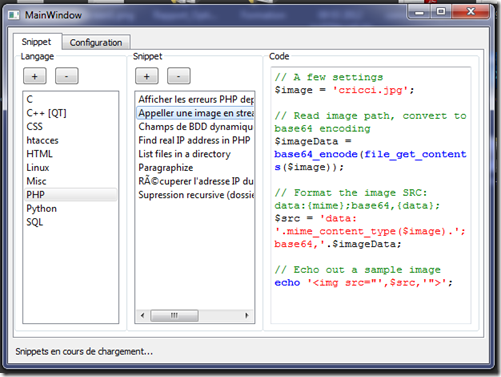Click status text Snippets en cours de chargement
501x377 pixels.
pos(84,351)
